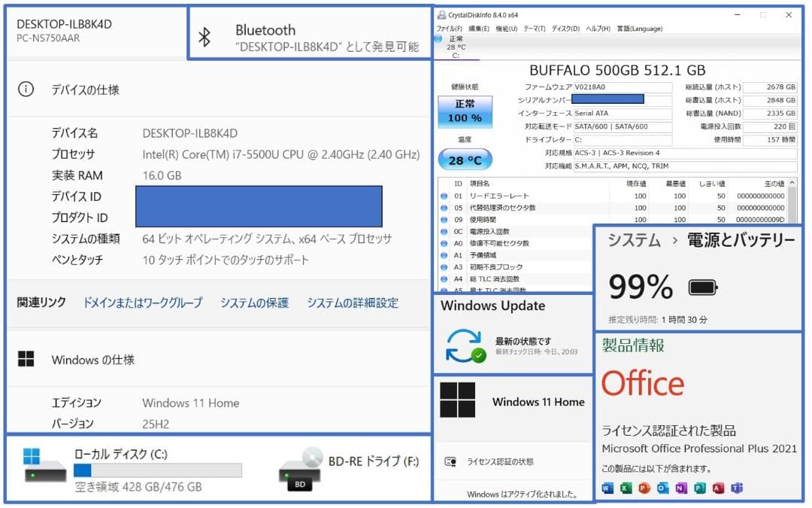Screen dimensions: 812x508
Task: Open the 編集(E) menu in CrystalDiskInfo
Action: [479, 29]
